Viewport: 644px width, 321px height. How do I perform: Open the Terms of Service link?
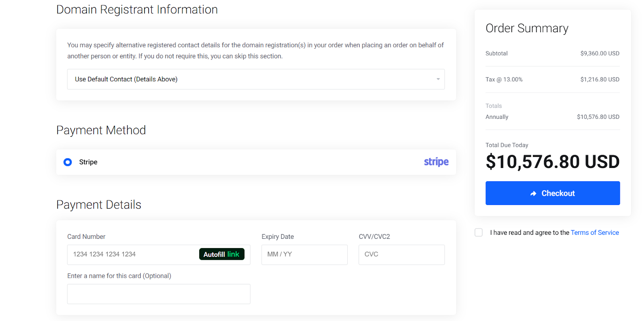coord(595,232)
